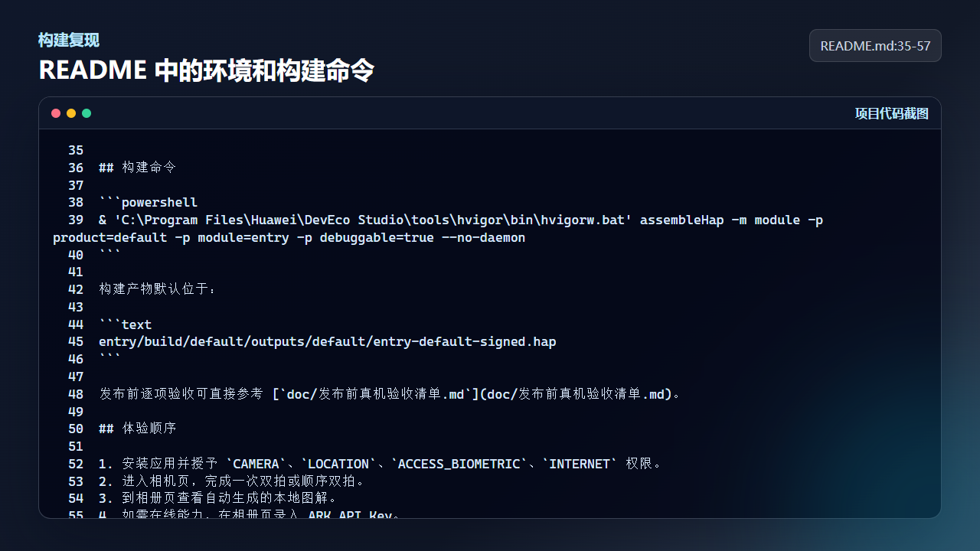This screenshot has width=980, height=551.
Task: Click the line '3. 到相册页查看'
Action: pos(218,499)
